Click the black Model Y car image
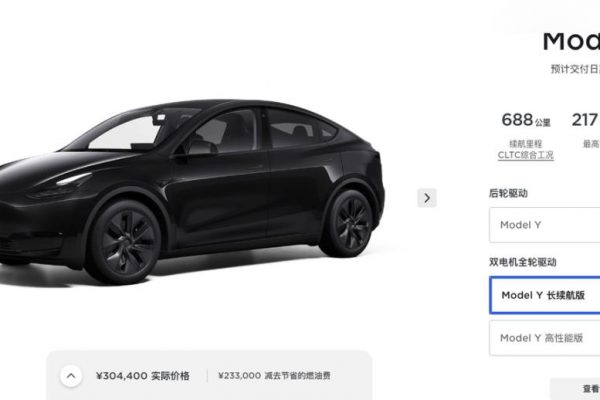This screenshot has height=400, width=600. point(191,191)
